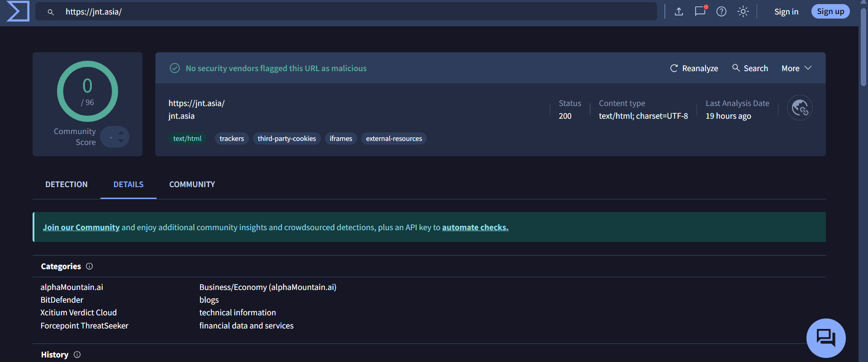Click the green check circle icon
The image size is (868, 362).
pos(175,68)
